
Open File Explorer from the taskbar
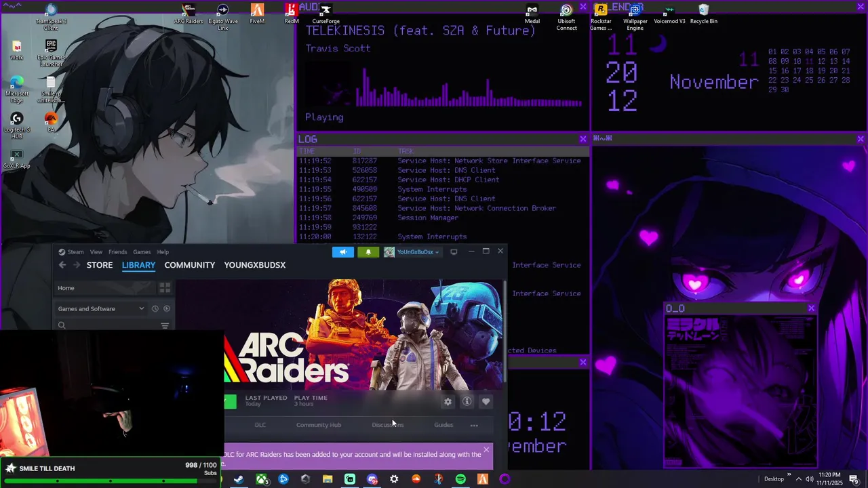(328, 479)
